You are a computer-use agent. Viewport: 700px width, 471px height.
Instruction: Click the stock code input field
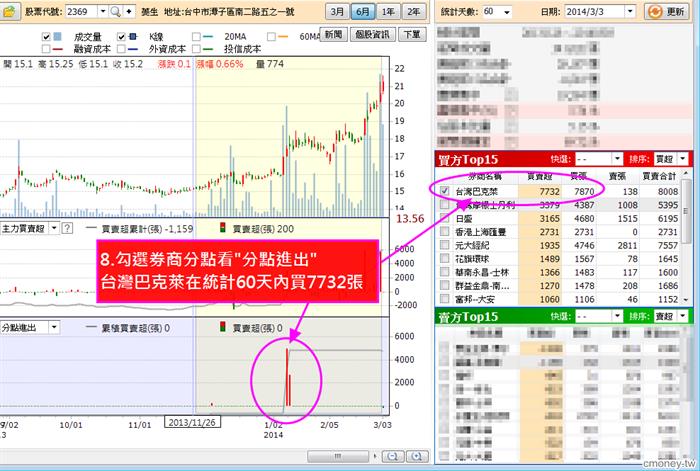tap(81, 11)
